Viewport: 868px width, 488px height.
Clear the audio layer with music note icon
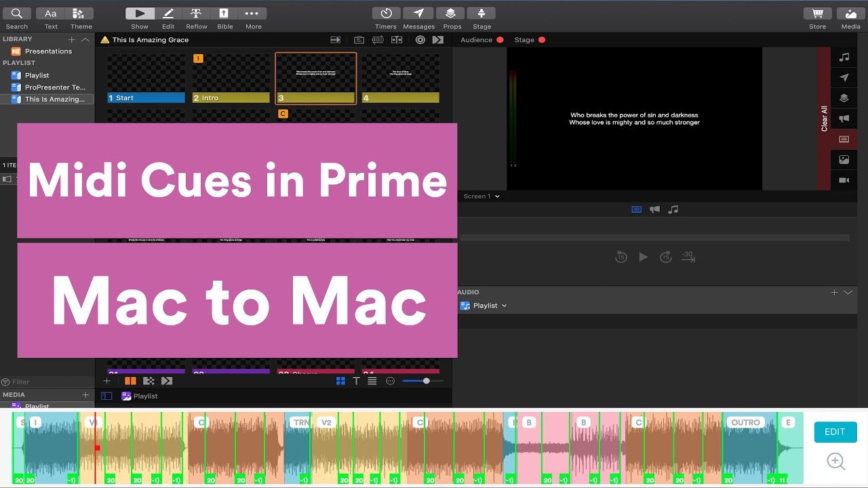[x=844, y=58]
